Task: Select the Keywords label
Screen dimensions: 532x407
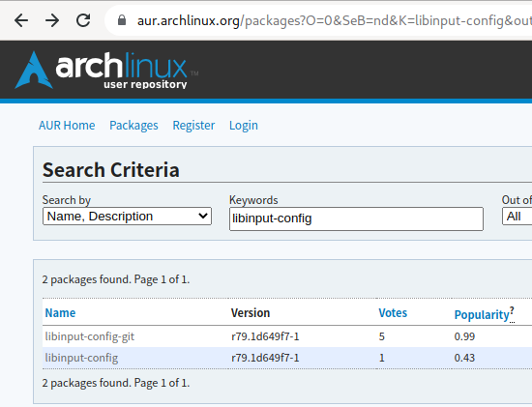Action: (253, 200)
